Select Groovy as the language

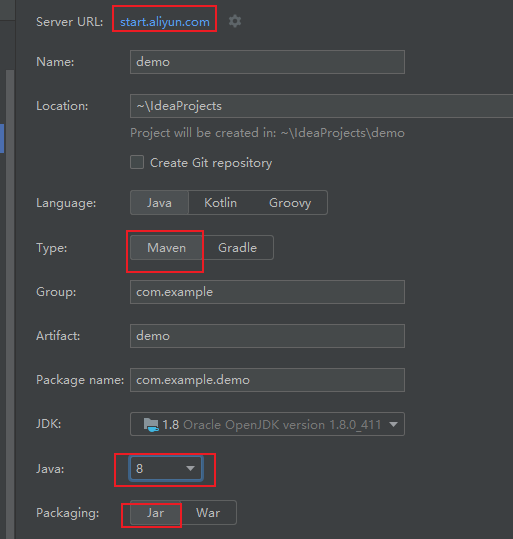[x=290, y=203]
